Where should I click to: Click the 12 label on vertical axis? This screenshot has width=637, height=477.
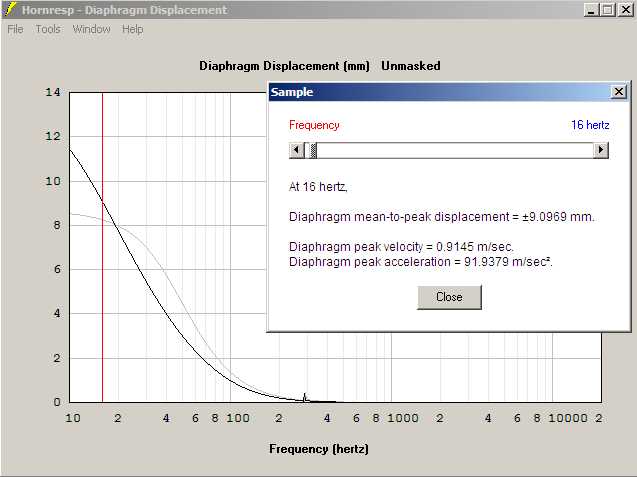pyautogui.click(x=53, y=136)
